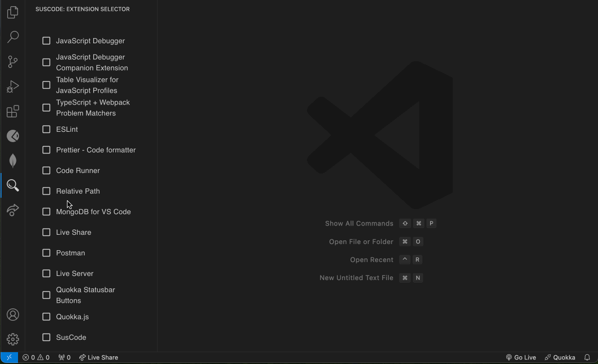
Task: Open the MongoDB leaf icon view
Action: (12, 161)
